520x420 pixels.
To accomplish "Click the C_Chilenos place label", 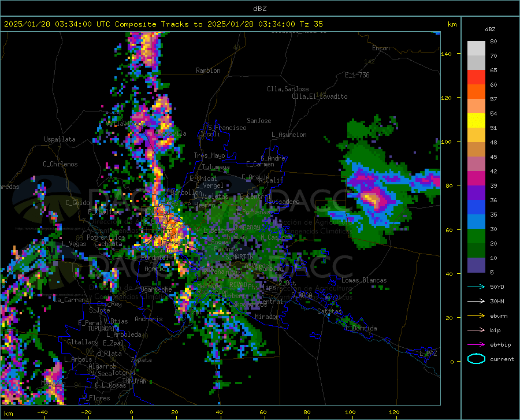I will click(60, 164).
